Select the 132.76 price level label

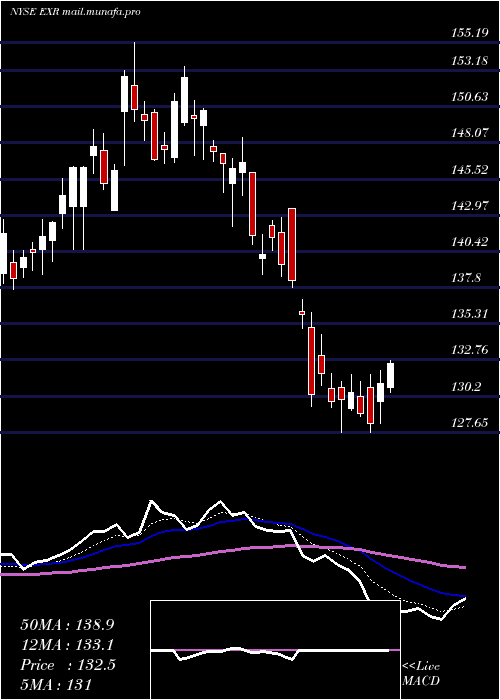pos(468,350)
